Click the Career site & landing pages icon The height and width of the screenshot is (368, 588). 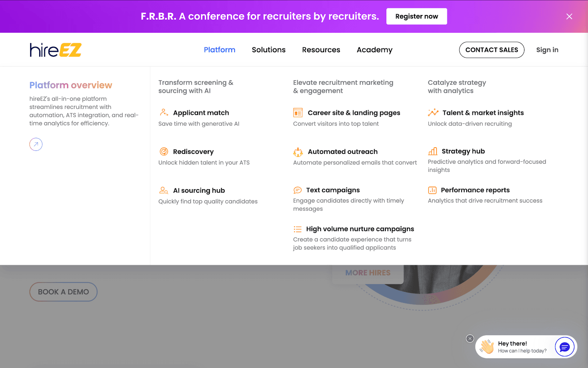click(x=298, y=113)
